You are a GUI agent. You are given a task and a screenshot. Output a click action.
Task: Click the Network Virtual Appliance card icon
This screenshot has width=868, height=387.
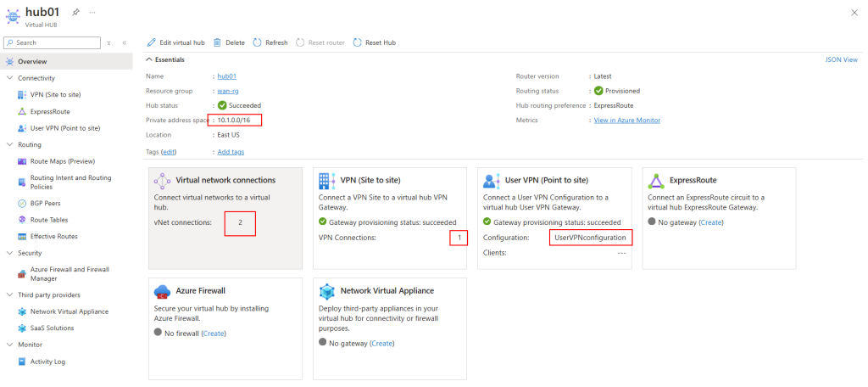coord(327,291)
